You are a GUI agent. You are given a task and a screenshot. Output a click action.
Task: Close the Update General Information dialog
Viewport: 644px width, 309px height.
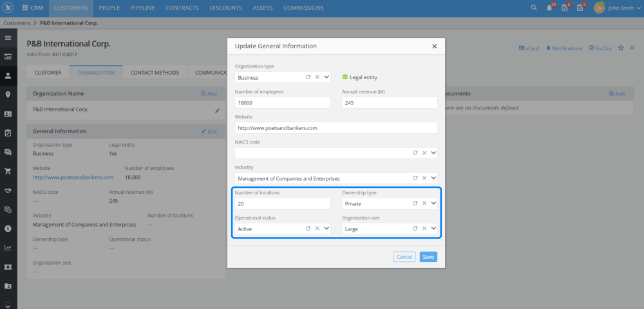coord(435,46)
